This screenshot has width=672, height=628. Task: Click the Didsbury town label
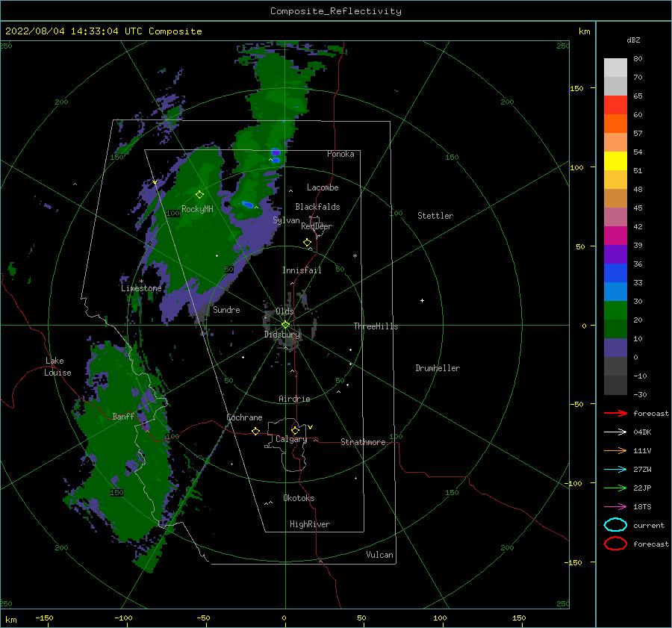tap(282, 335)
